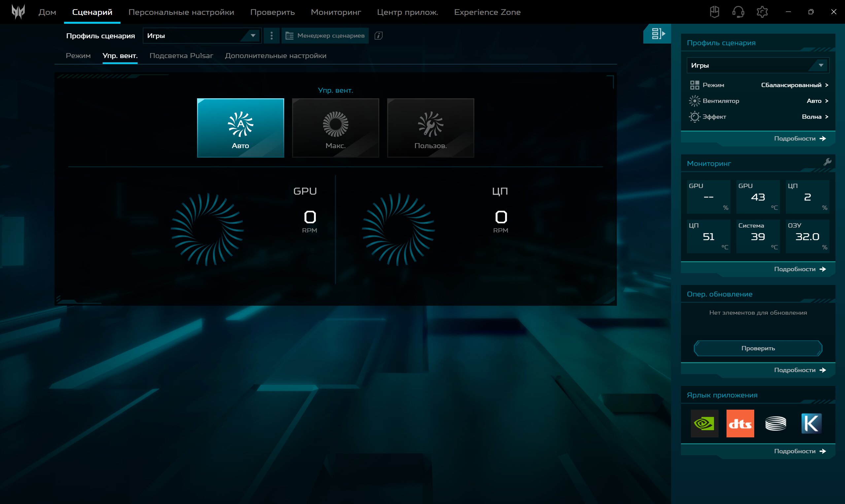Open Менеджер сценариев button

325,36
